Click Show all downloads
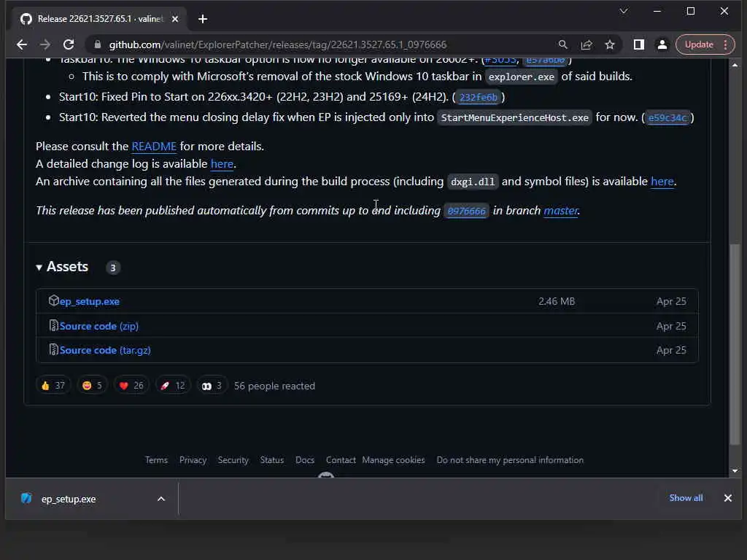The width and height of the screenshot is (747, 560). tap(686, 498)
